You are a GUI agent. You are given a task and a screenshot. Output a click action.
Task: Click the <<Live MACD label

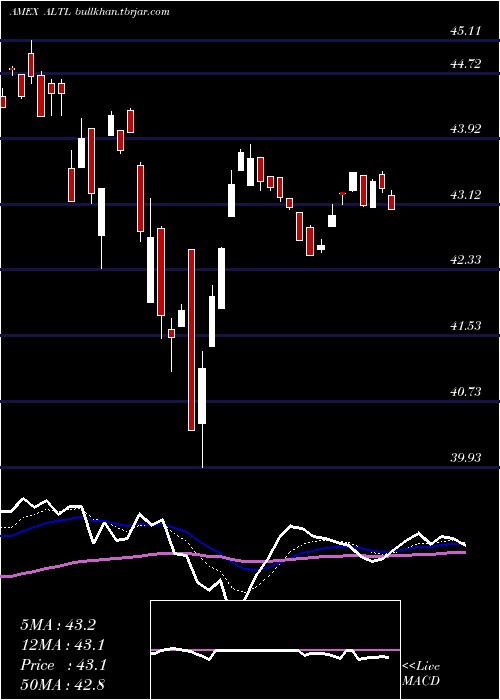421,673
